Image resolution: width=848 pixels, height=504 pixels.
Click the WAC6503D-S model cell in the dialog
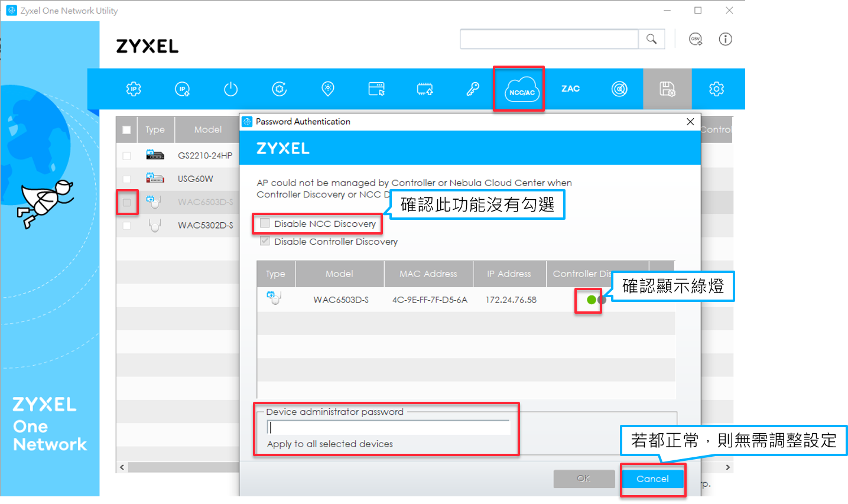[341, 300]
